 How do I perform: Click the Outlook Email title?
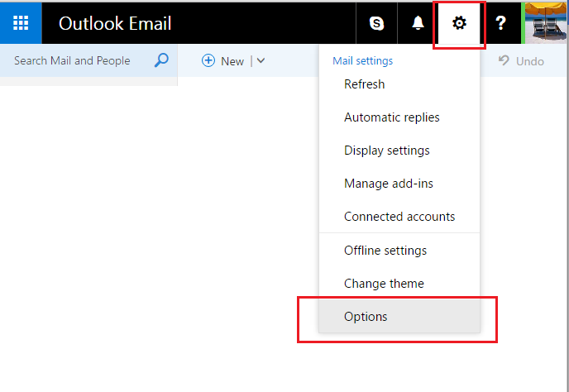pyautogui.click(x=115, y=24)
